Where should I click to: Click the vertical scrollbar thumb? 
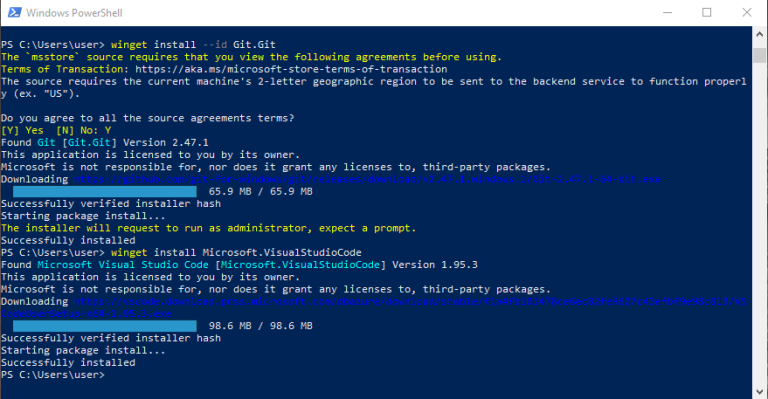[x=760, y=55]
